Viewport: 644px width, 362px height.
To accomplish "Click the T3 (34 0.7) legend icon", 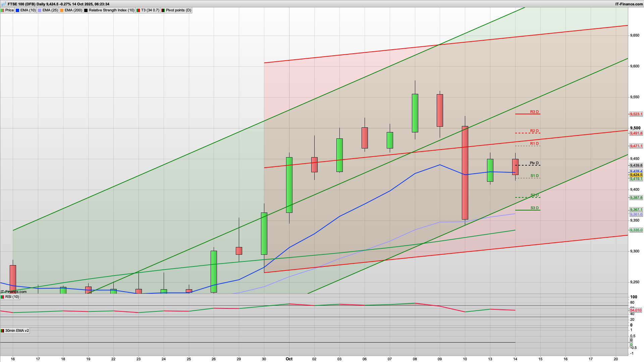I will click(138, 10).
